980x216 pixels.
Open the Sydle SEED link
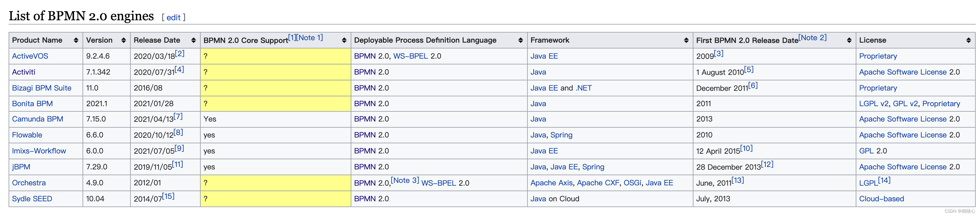pos(32,199)
